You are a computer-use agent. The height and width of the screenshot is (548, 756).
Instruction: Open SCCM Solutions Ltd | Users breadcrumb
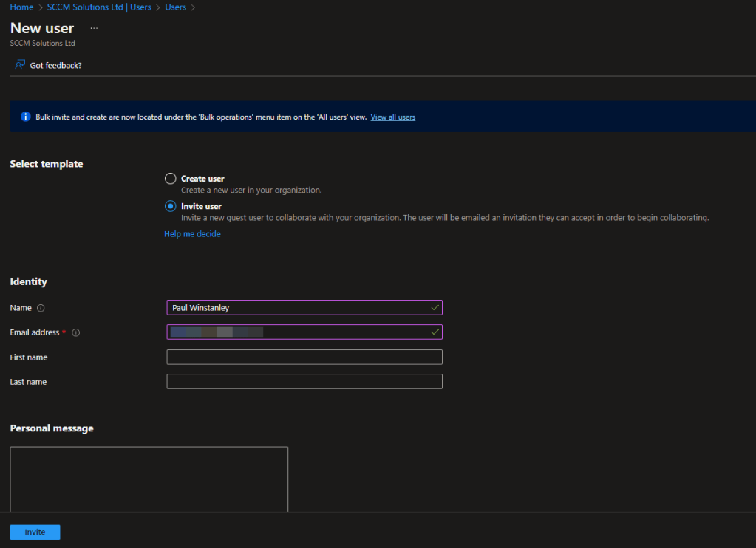tap(98, 7)
